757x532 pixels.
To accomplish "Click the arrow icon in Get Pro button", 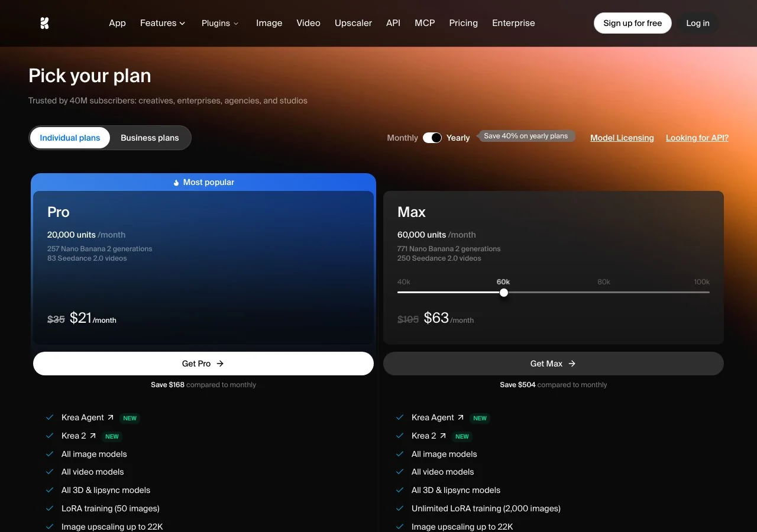I will (220, 364).
